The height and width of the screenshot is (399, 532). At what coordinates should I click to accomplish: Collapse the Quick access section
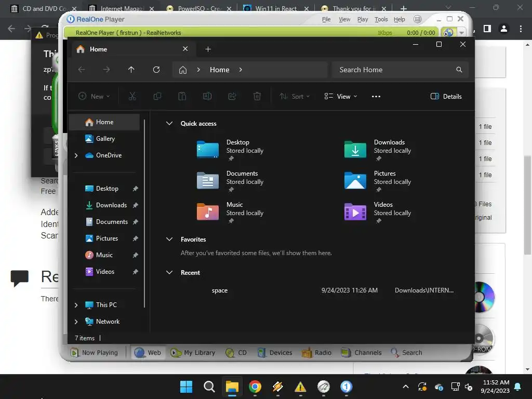[x=169, y=124]
